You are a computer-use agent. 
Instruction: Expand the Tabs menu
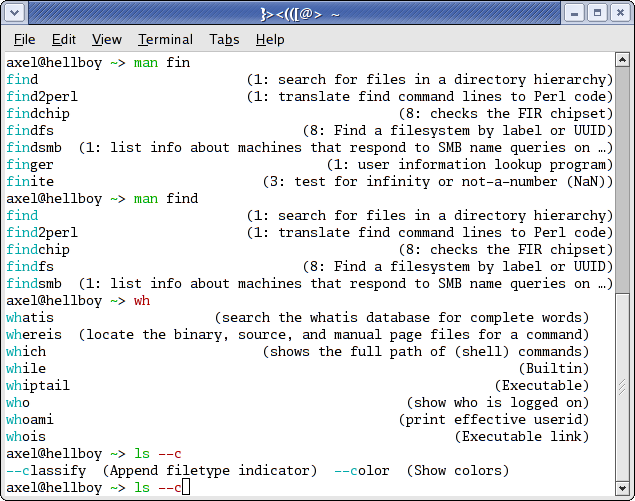pyautogui.click(x=224, y=39)
